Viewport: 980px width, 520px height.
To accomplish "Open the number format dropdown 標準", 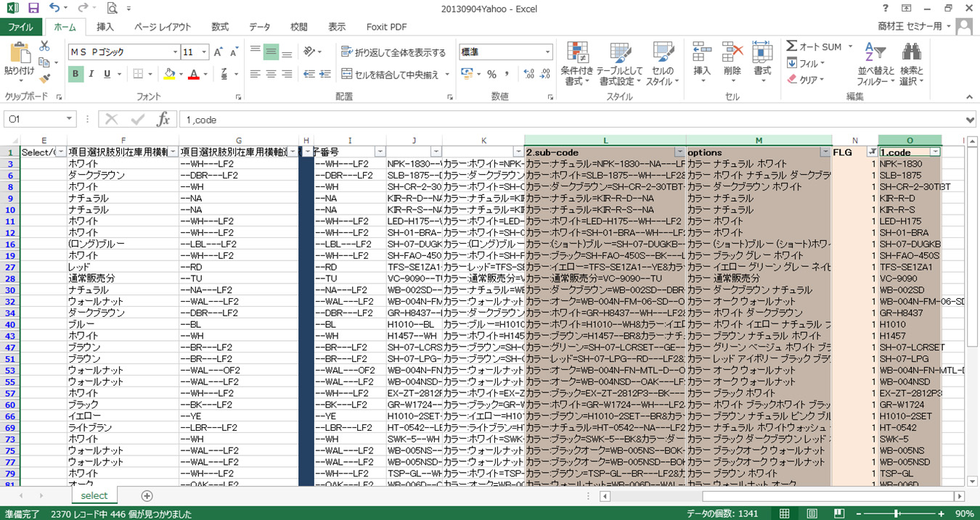I will 548,52.
